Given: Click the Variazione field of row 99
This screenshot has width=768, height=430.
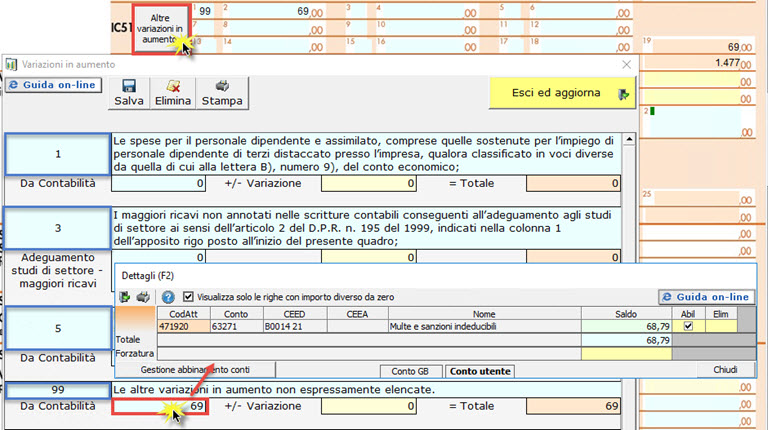Looking at the screenshot, I should (x=369, y=406).
